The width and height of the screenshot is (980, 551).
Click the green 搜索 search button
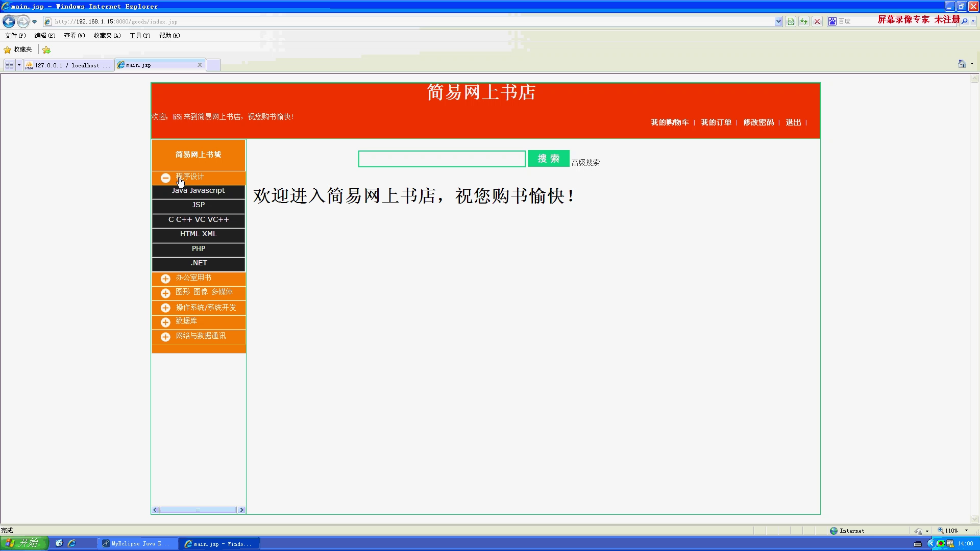click(x=549, y=159)
